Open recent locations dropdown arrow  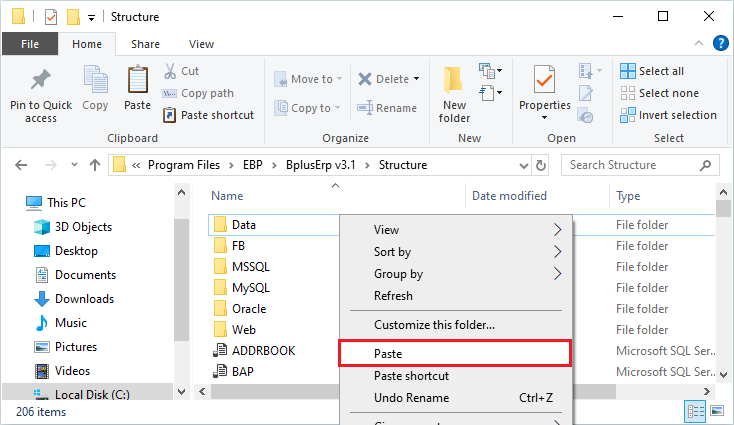pos(74,165)
